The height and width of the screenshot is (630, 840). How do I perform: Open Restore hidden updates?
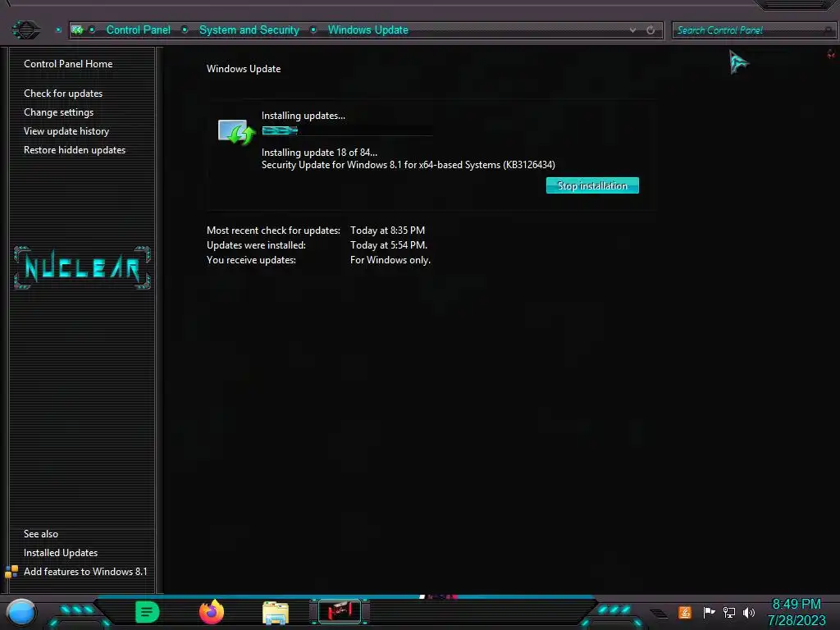click(x=75, y=150)
